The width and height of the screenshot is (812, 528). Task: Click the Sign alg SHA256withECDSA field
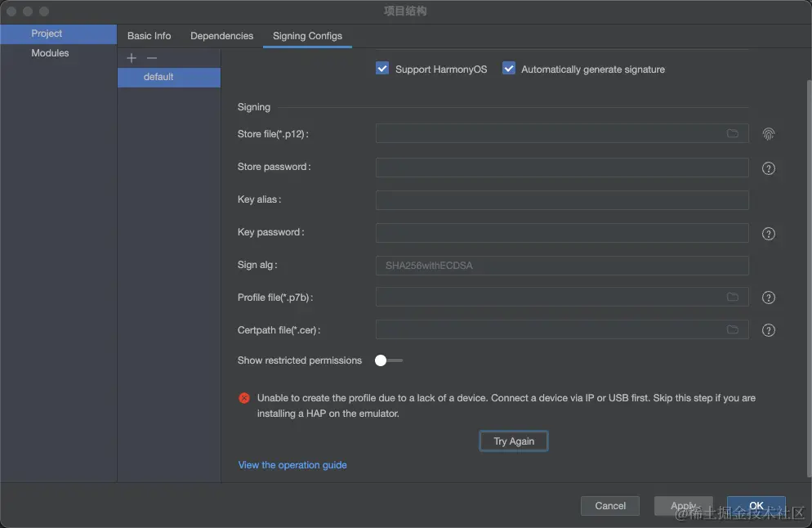coord(562,266)
